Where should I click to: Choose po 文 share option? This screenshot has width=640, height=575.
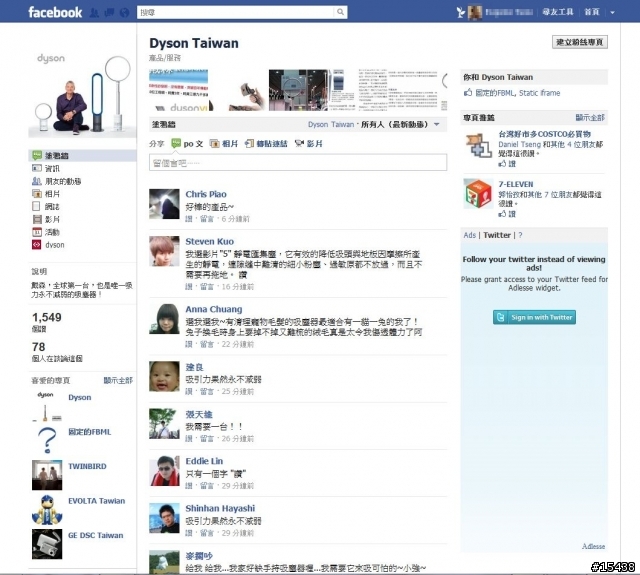(x=187, y=143)
